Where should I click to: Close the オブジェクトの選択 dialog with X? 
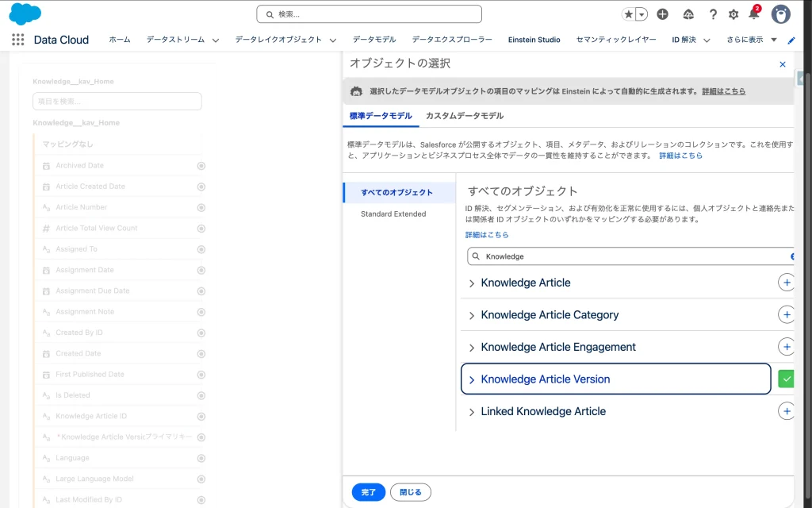click(783, 64)
